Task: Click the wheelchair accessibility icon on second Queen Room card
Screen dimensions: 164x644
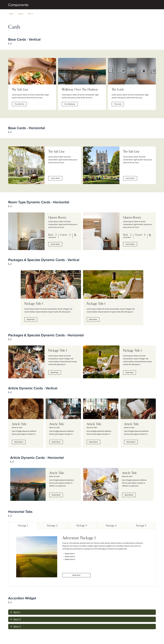Action: coord(150,235)
